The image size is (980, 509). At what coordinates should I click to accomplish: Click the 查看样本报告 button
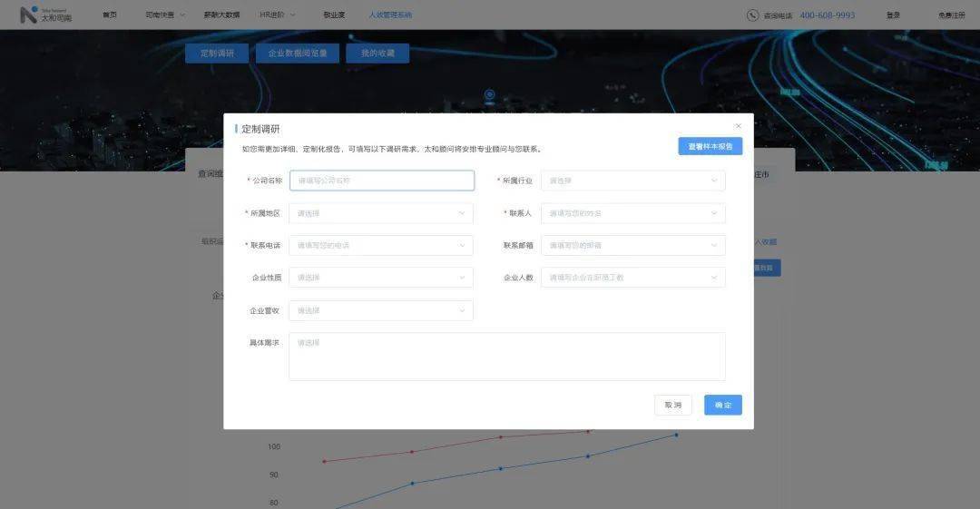pos(710,146)
